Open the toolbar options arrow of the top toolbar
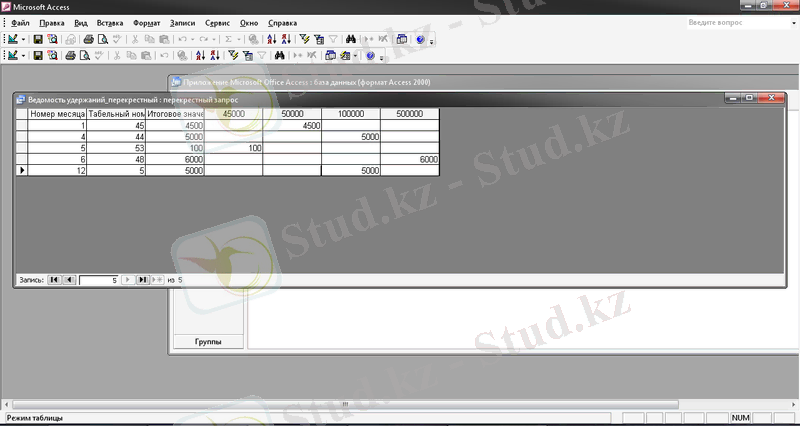This screenshot has width=800, height=426. coord(431,41)
